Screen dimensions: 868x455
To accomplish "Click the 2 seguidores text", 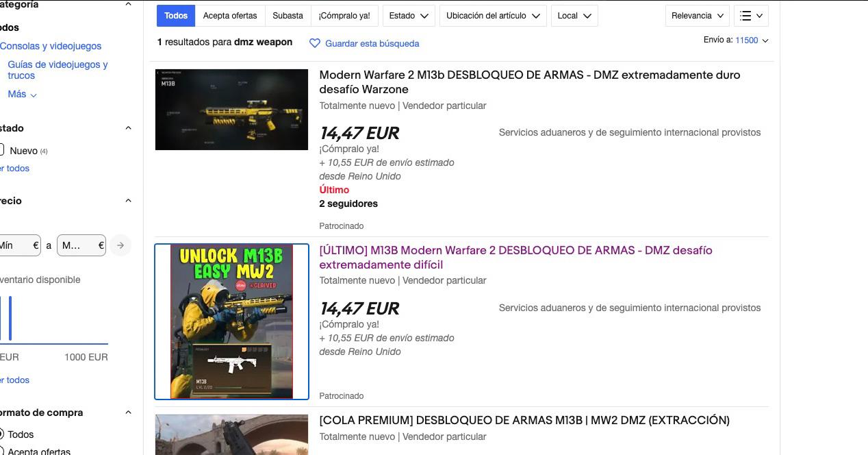I will point(348,204).
